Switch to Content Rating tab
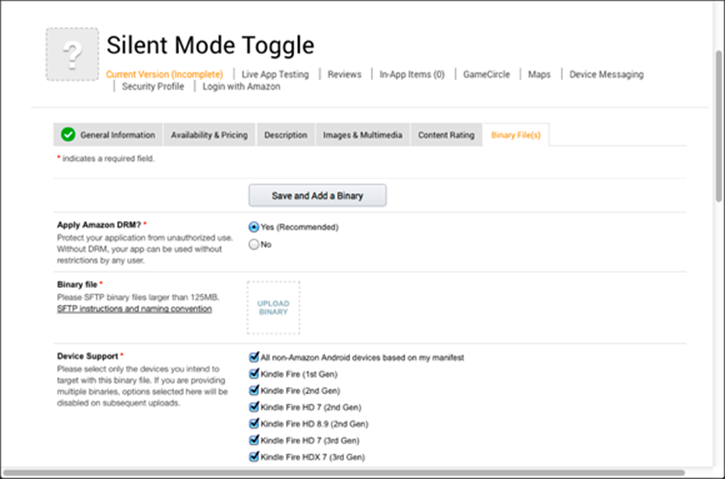The height and width of the screenshot is (479, 725). click(446, 135)
